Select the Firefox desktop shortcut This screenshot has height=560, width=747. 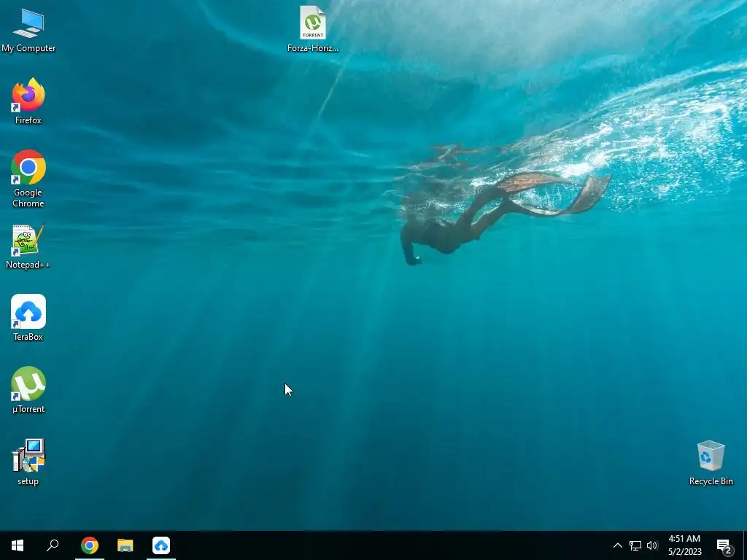click(28, 101)
